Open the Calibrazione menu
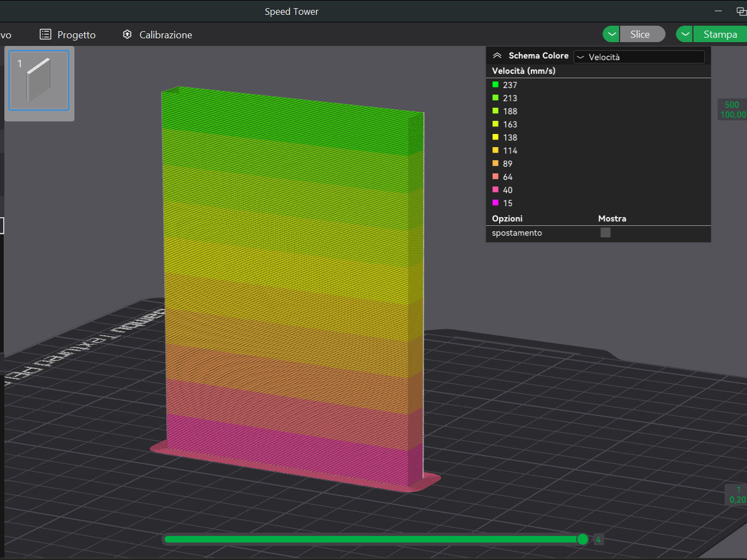 158,34
